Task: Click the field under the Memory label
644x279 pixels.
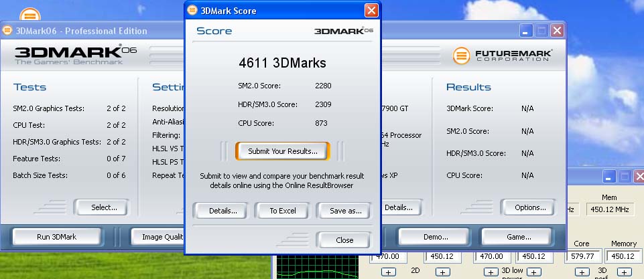Action: [x=623, y=256]
